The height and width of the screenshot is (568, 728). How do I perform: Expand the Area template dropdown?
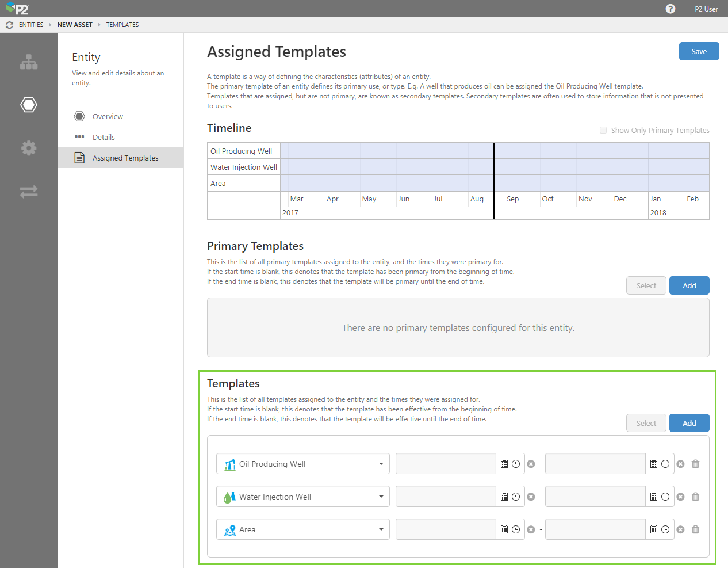(x=381, y=529)
